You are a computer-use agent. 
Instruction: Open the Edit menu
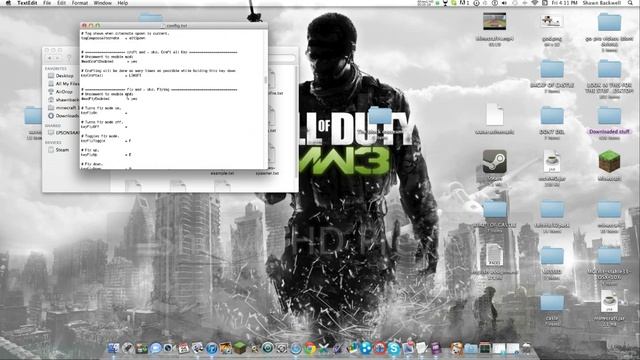(62, 3)
